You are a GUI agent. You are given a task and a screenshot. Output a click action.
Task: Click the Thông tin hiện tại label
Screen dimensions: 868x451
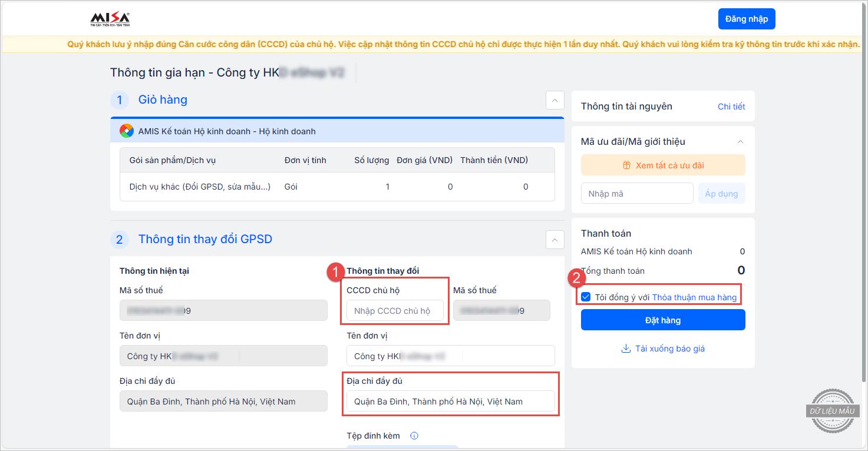[154, 271]
